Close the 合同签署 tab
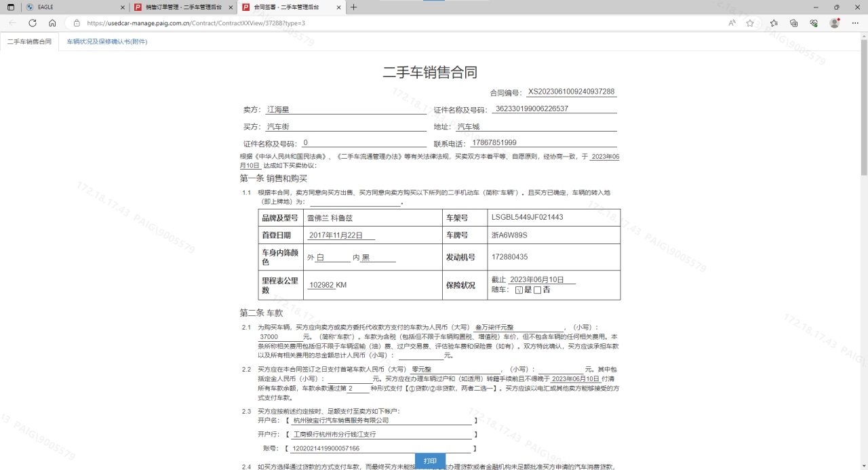The height and width of the screenshot is (470, 868). (339, 7)
